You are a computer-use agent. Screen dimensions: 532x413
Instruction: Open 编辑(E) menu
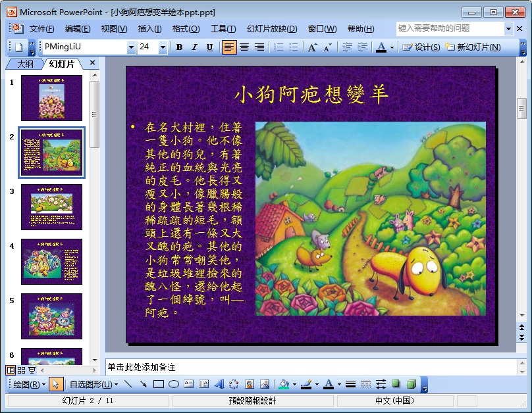(x=78, y=29)
